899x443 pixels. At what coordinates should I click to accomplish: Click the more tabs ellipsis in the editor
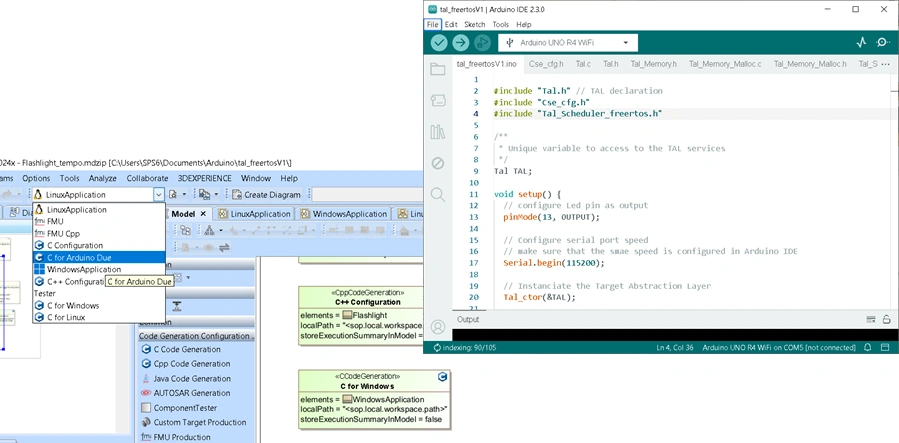click(x=887, y=64)
